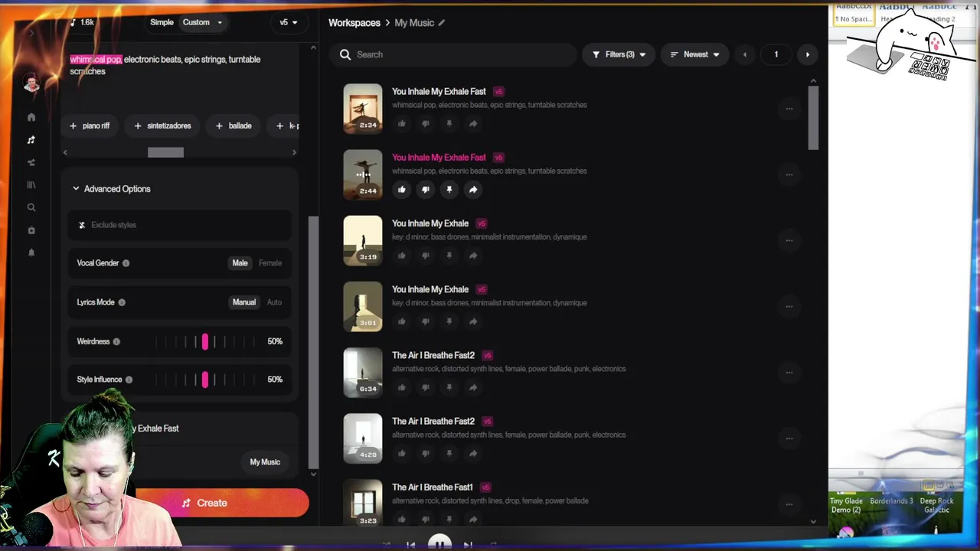Dislike the pink You Inhale My Exhale Fast song
This screenshot has width=980, height=551.
click(x=425, y=190)
